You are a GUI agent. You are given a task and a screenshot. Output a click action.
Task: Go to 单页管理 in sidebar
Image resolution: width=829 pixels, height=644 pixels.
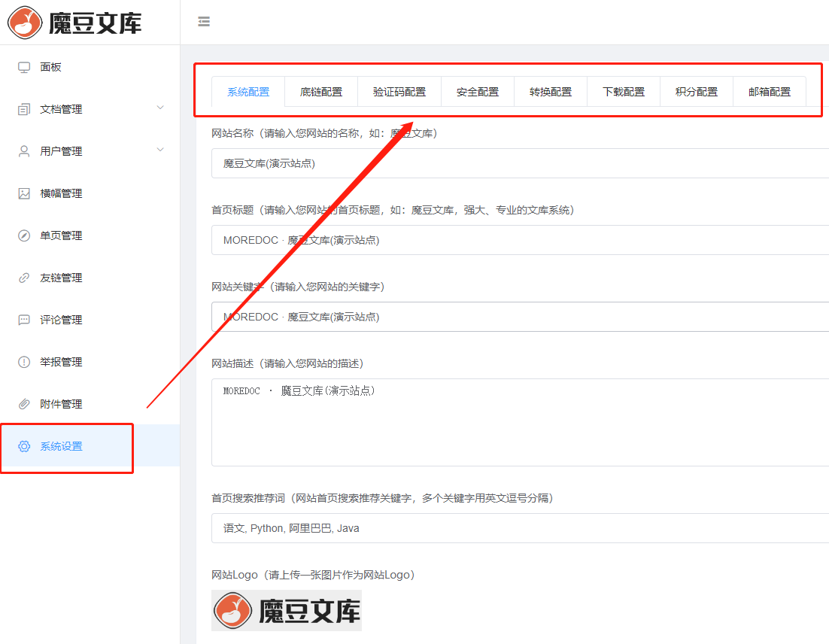90,235
